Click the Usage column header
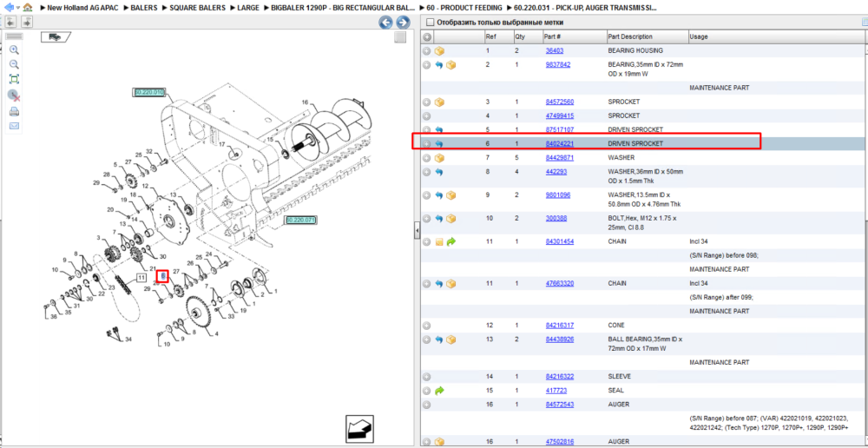The width and height of the screenshot is (868, 448). tap(698, 37)
